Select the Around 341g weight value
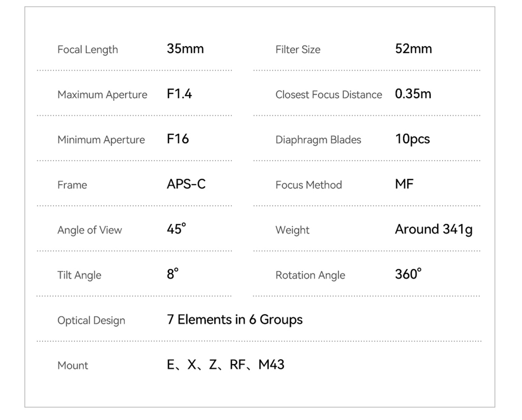 click(433, 229)
